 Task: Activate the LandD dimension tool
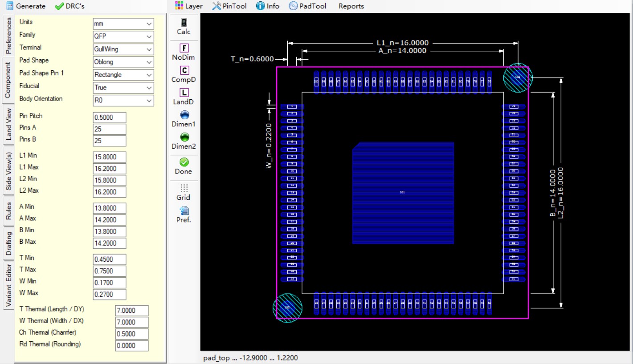[184, 97]
